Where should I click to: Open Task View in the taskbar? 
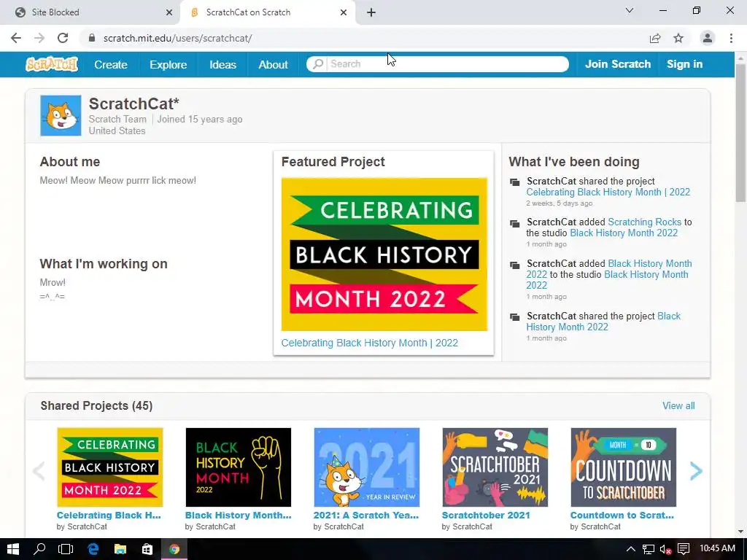[66, 549]
